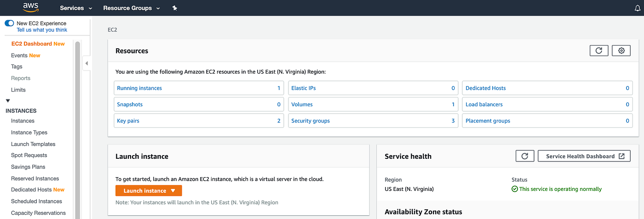Open the Running instances resource link
The height and width of the screenshot is (219, 644).
click(139, 88)
